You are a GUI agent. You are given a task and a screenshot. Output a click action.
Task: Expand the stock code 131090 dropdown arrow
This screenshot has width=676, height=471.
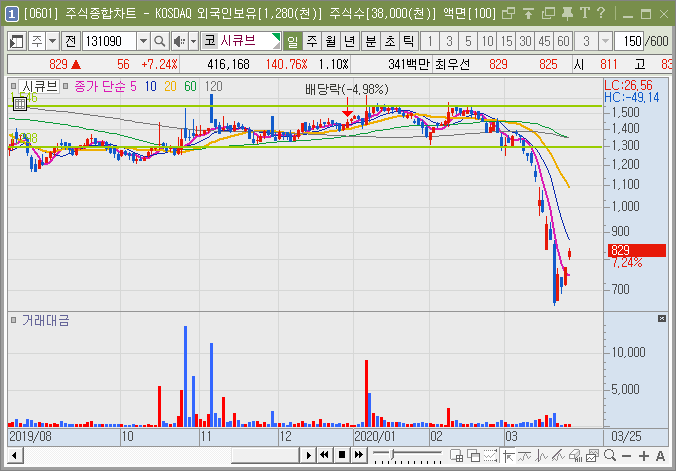coord(143,41)
